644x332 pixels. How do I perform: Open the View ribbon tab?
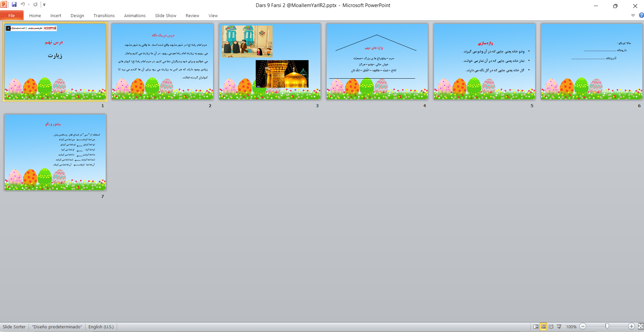point(213,15)
